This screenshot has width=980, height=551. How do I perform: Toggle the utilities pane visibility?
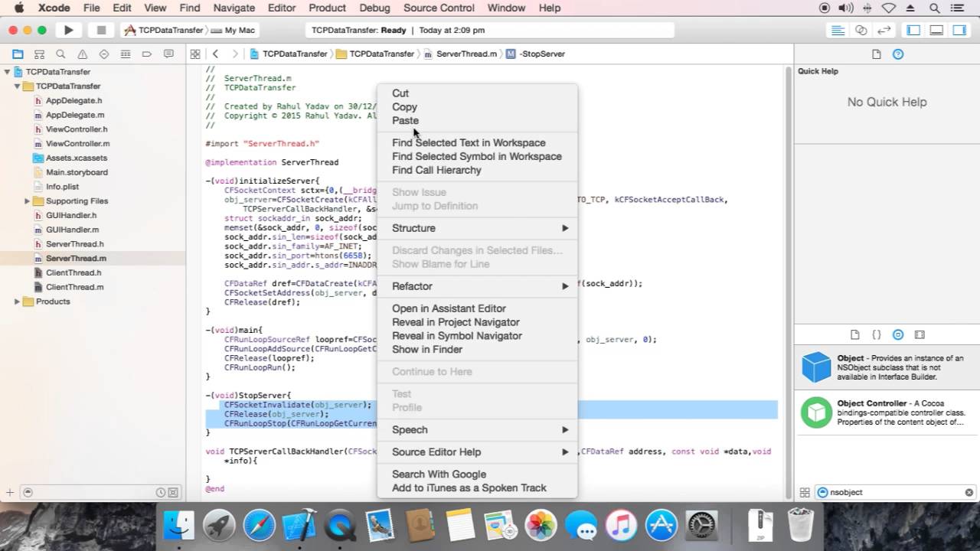(x=959, y=30)
